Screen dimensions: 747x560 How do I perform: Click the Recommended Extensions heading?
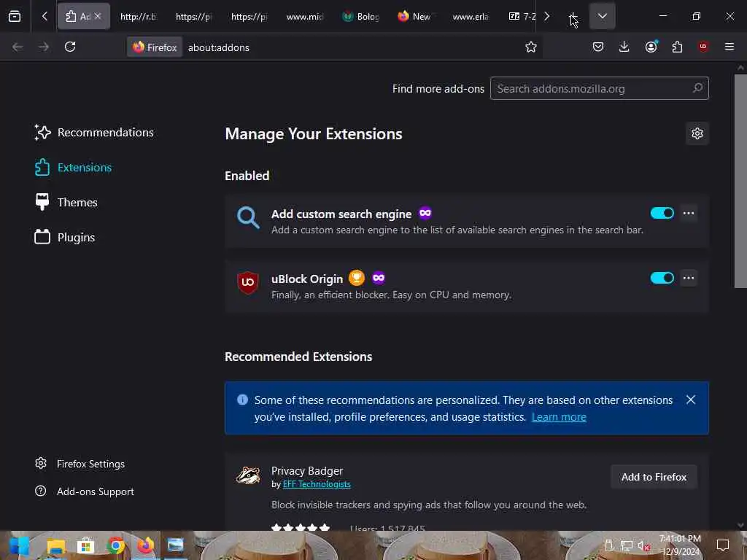298,357
